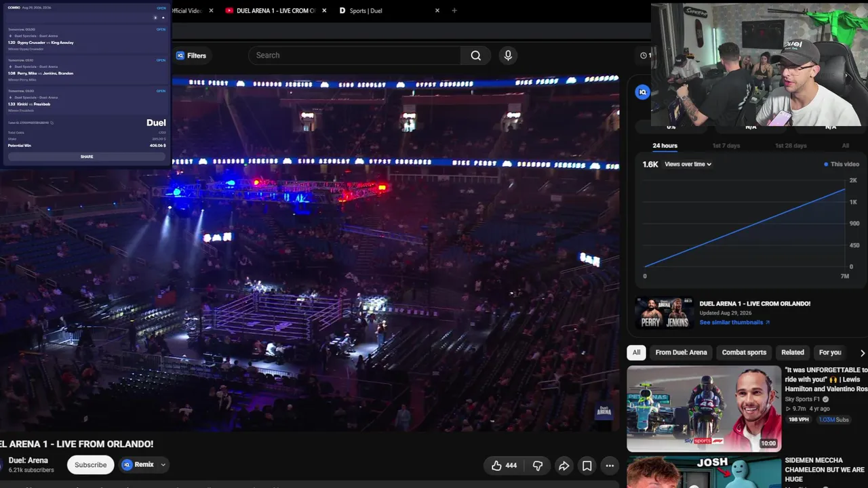
Task: Click the Potential Win amount 406.06 $
Action: click(x=158, y=146)
